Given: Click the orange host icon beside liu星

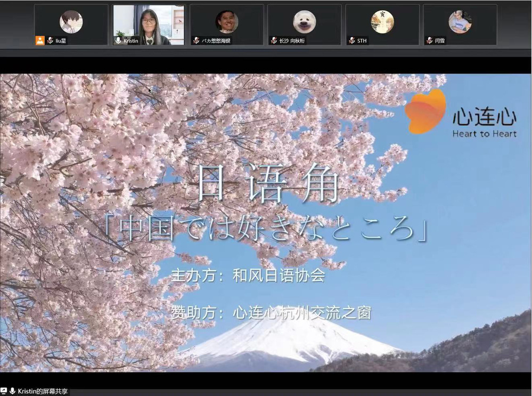Looking at the screenshot, I should [x=40, y=41].
